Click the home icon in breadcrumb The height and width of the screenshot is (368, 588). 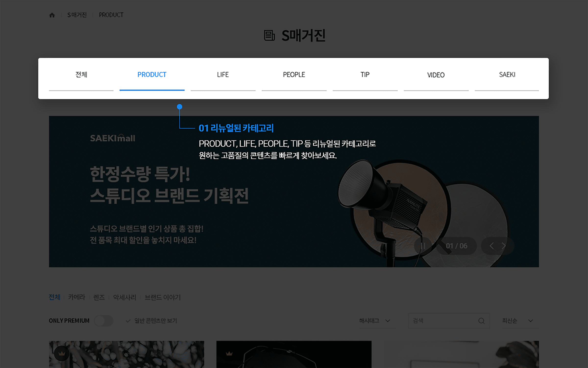point(52,15)
